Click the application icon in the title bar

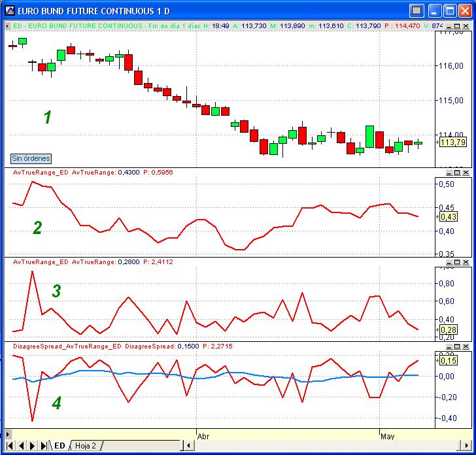(x=9, y=11)
